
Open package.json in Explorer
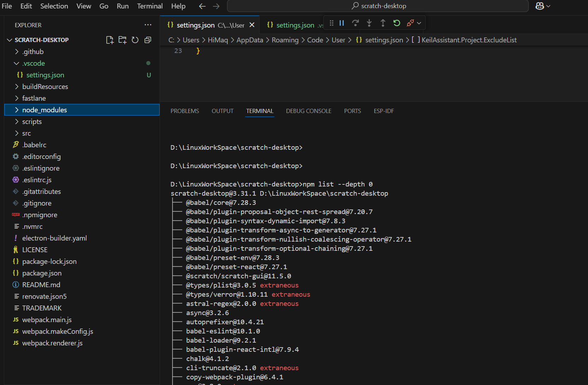82,273
